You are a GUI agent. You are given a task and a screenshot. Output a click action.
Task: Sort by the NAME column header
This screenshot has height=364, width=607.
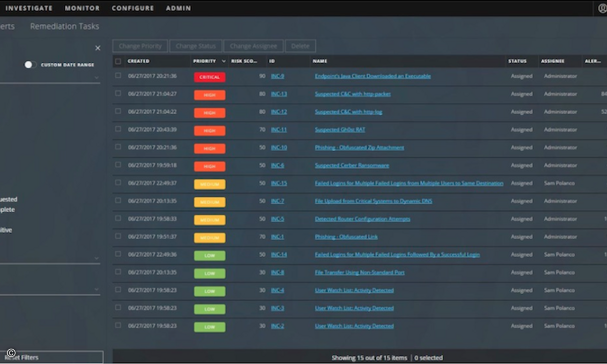pyautogui.click(x=320, y=61)
